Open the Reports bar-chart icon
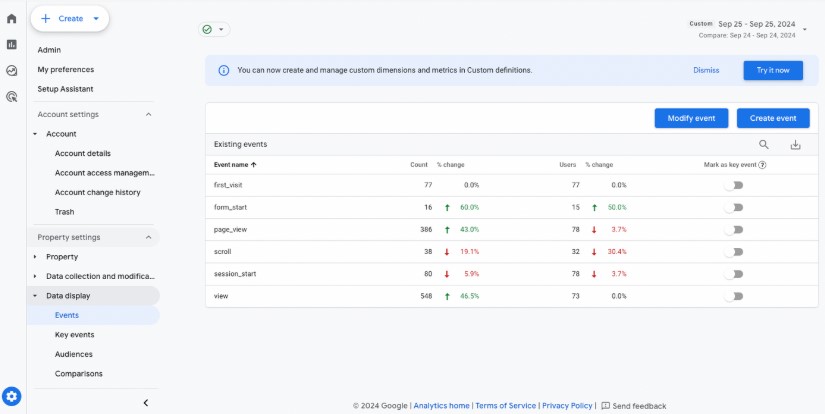This screenshot has height=414, width=825. pyautogui.click(x=12, y=45)
